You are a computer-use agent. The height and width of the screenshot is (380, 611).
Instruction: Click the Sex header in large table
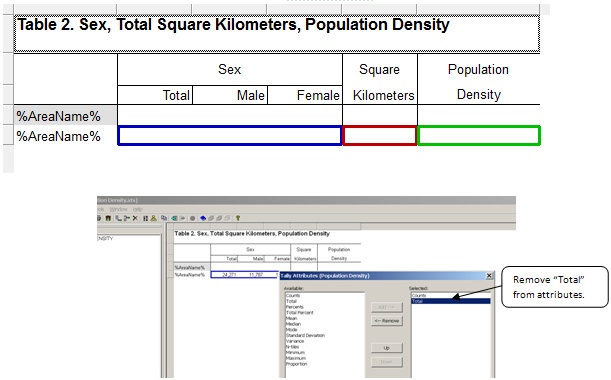230,69
